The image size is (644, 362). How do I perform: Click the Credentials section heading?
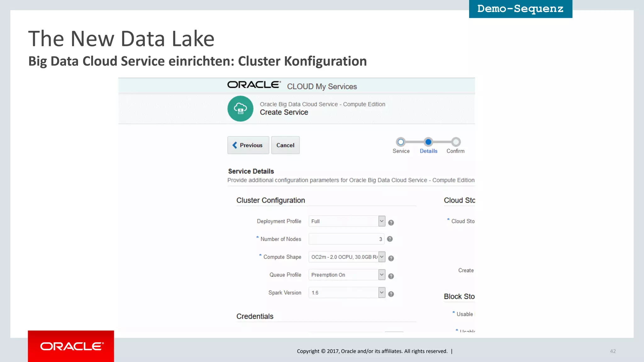pos(255,316)
